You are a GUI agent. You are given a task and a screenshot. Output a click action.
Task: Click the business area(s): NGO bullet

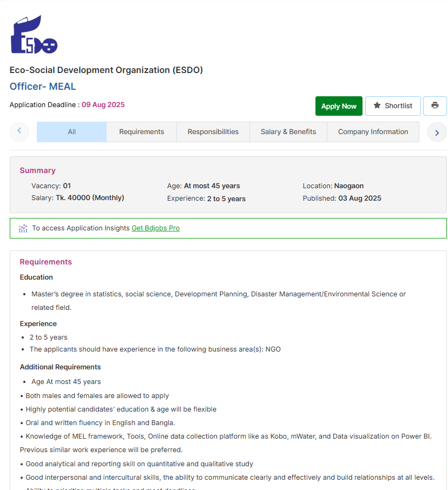point(155,349)
